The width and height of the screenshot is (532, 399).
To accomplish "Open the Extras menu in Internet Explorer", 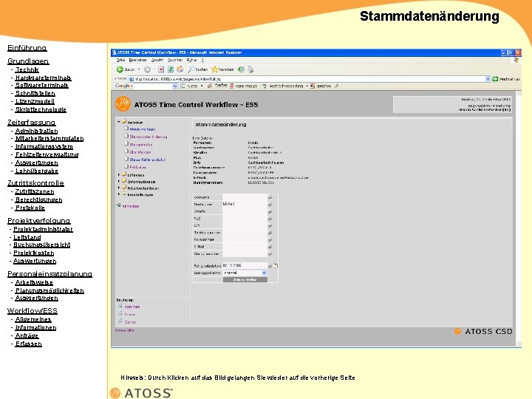I will 191,60.
